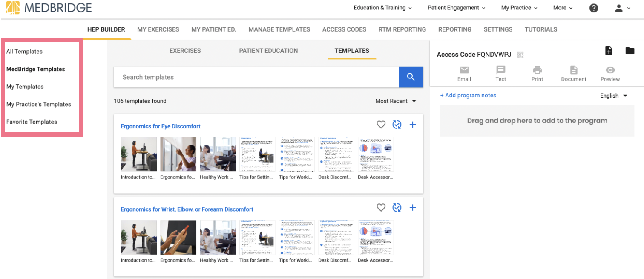This screenshot has width=644, height=279.
Task: Click the Desk Accessor thumbnail in Eye Discomfort template
Action: coord(376,154)
